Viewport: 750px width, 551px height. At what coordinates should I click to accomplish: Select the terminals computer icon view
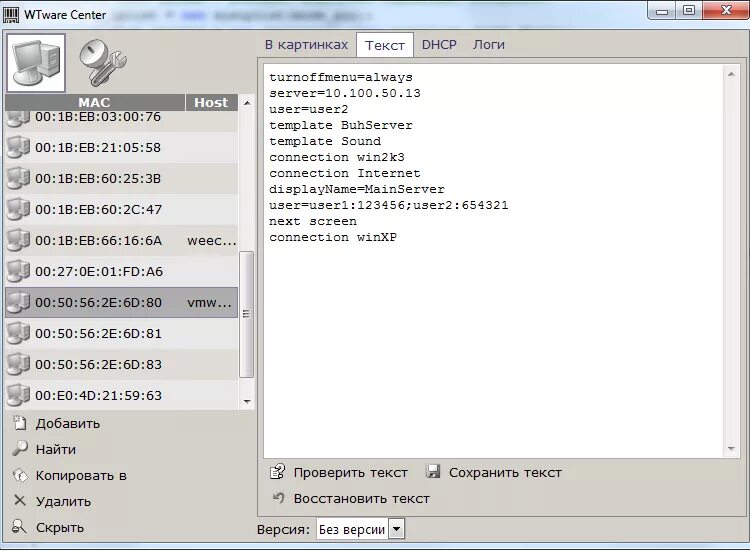[x=36, y=63]
